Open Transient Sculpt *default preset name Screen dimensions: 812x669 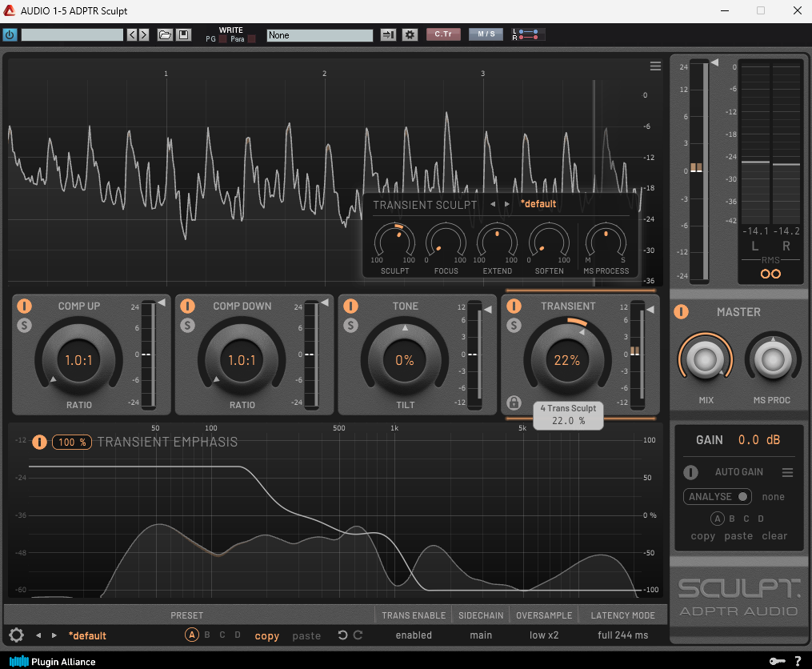point(538,204)
